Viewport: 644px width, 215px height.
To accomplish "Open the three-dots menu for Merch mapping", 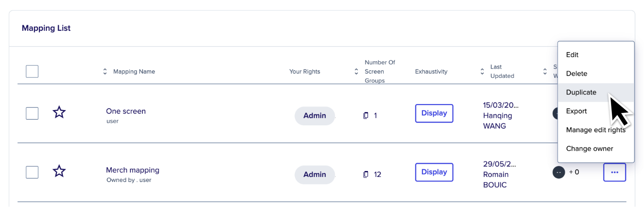I will [x=614, y=172].
